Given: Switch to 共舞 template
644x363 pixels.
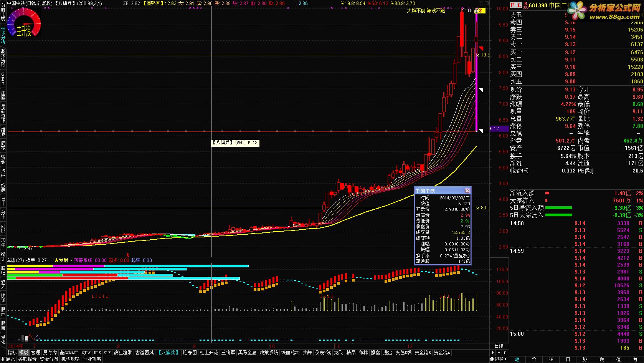Looking at the screenshot, I should (x=307, y=353).
